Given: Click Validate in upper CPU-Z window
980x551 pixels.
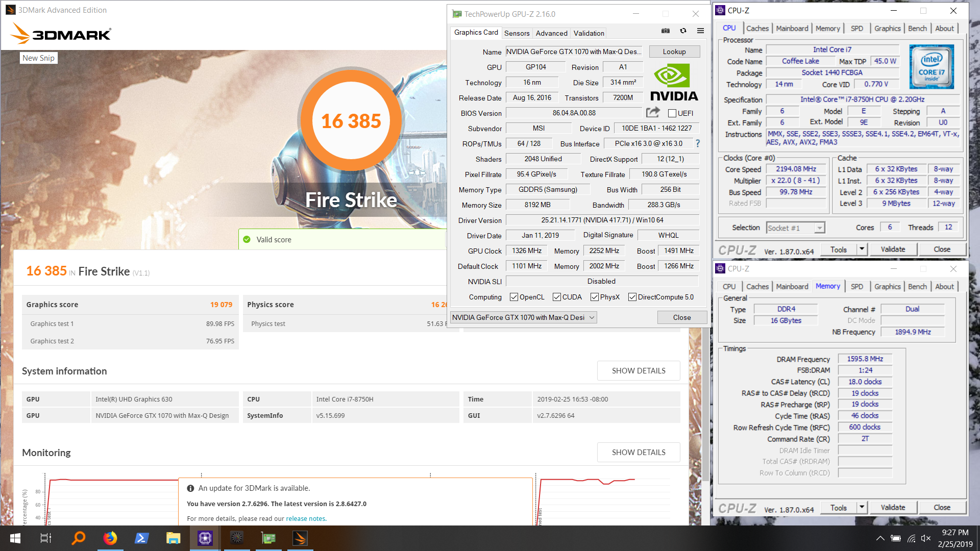Looking at the screenshot, I should [x=893, y=249].
